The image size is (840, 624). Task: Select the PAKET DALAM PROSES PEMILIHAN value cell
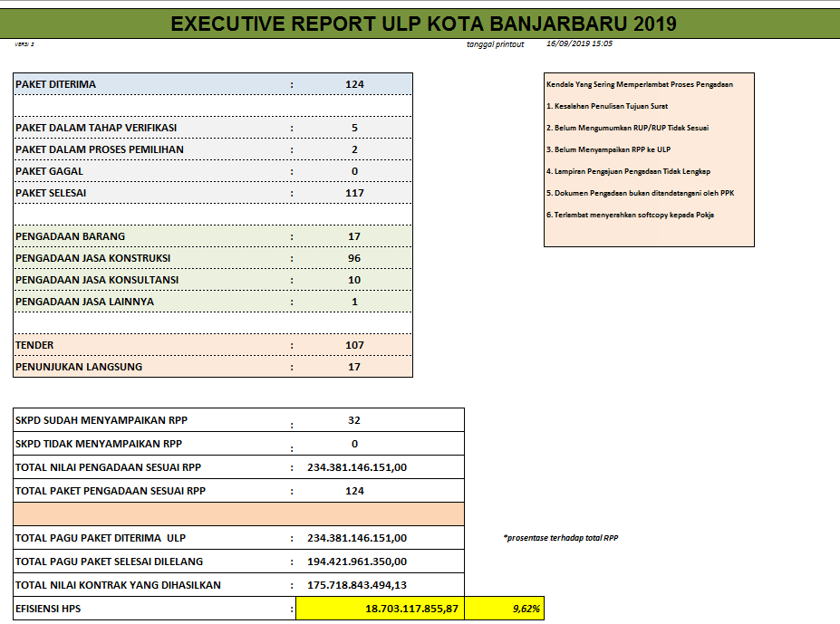pos(354,149)
